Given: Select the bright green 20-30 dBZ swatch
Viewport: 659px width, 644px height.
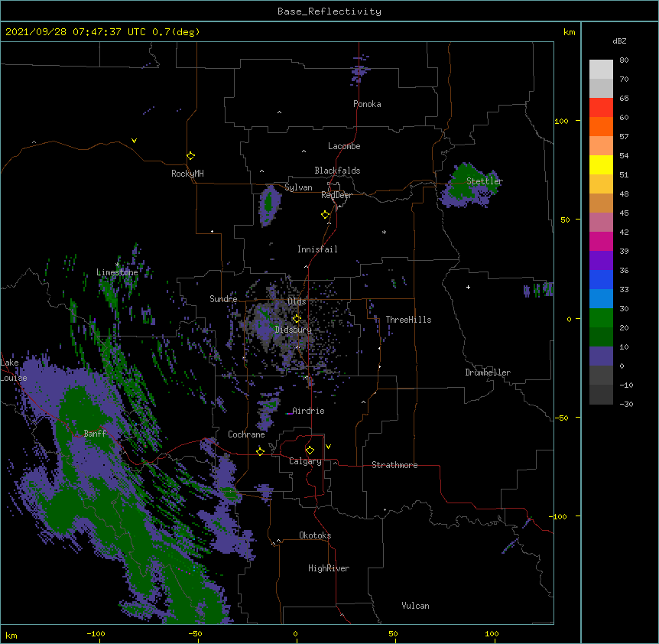Looking at the screenshot, I should coord(601,318).
